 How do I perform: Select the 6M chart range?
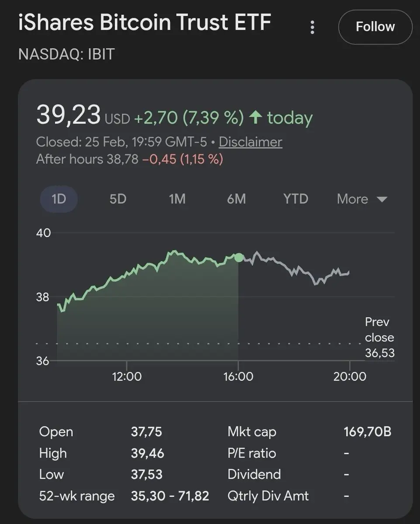[x=236, y=199]
